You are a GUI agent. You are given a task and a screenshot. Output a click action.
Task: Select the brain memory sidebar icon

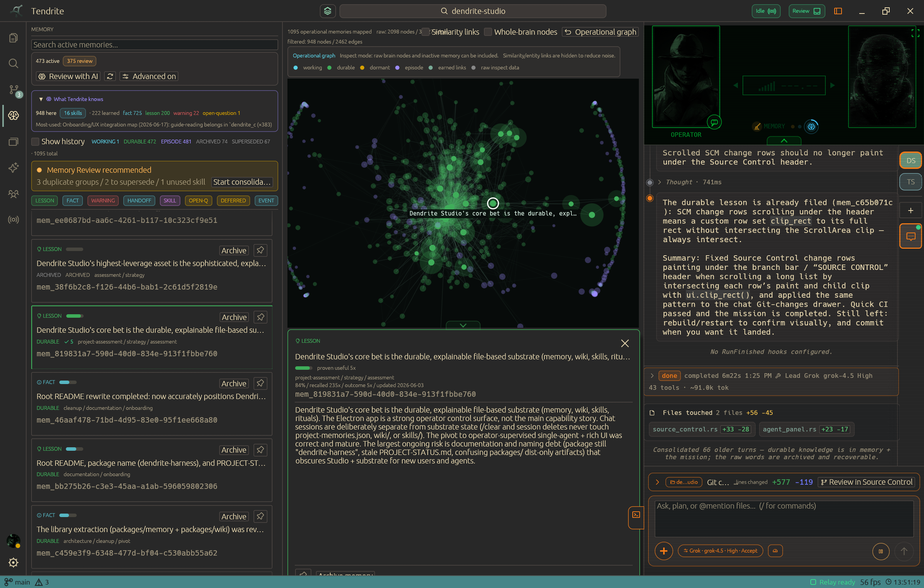(13, 115)
